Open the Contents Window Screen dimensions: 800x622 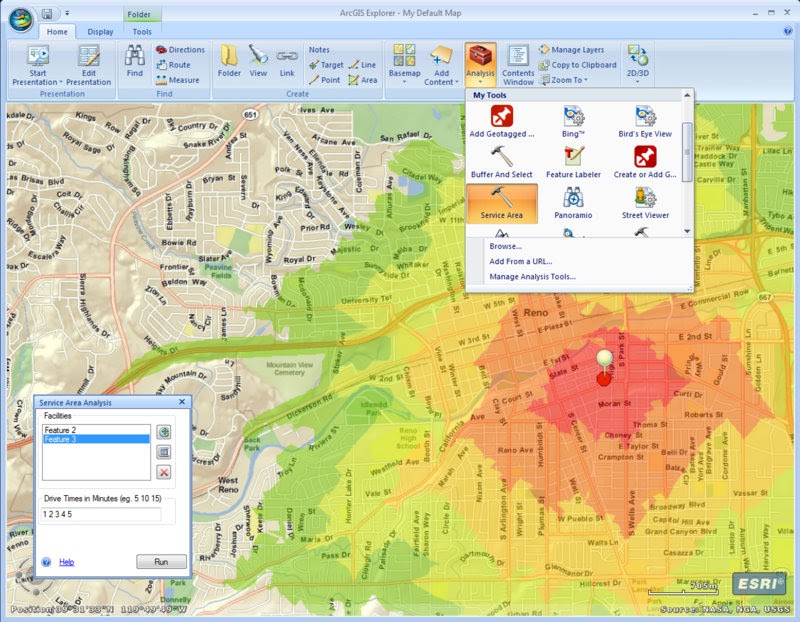(518, 65)
